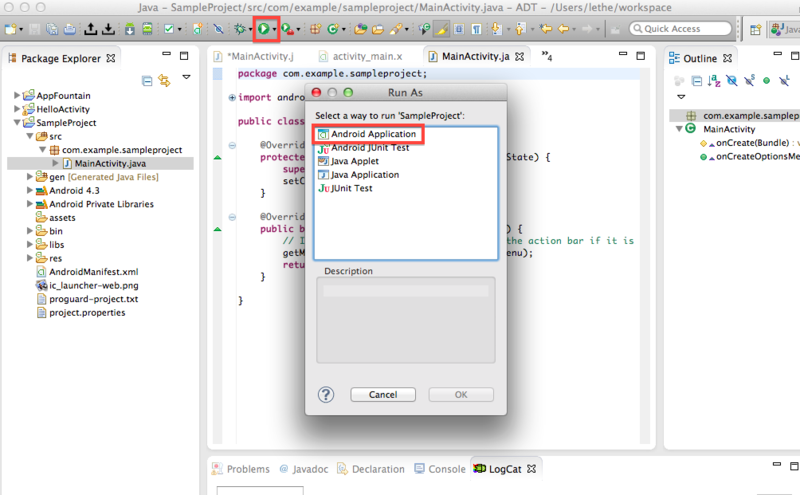
Task: Click the New Android XML File icon
Action: (x=197, y=29)
